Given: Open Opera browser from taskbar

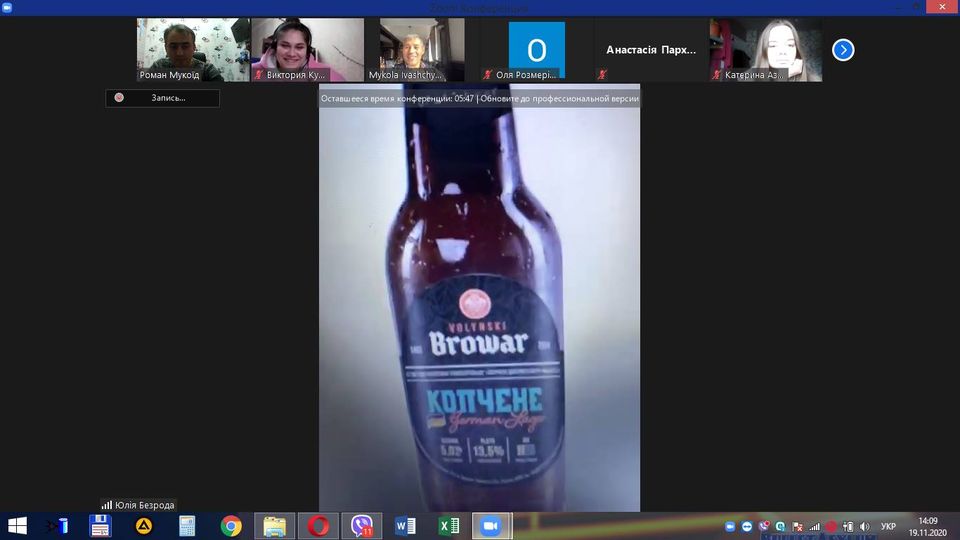Looking at the screenshot, I should click(x=318, y=526).
